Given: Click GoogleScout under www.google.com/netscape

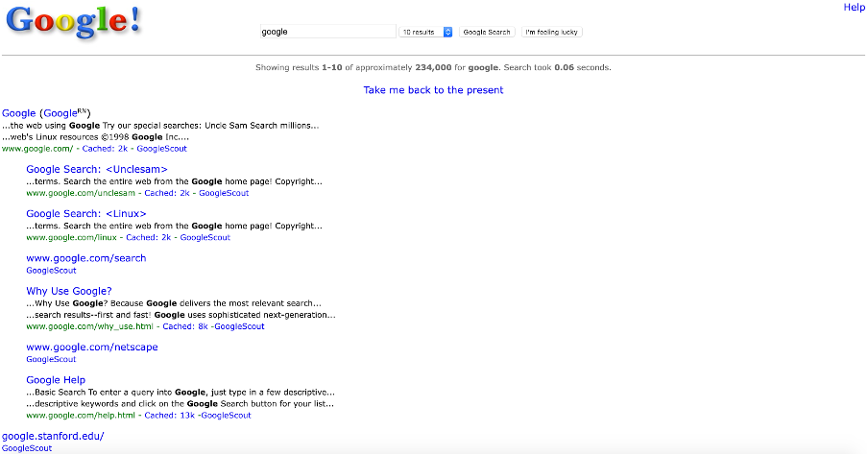Looking at the screenshot, I should [51, 359].
